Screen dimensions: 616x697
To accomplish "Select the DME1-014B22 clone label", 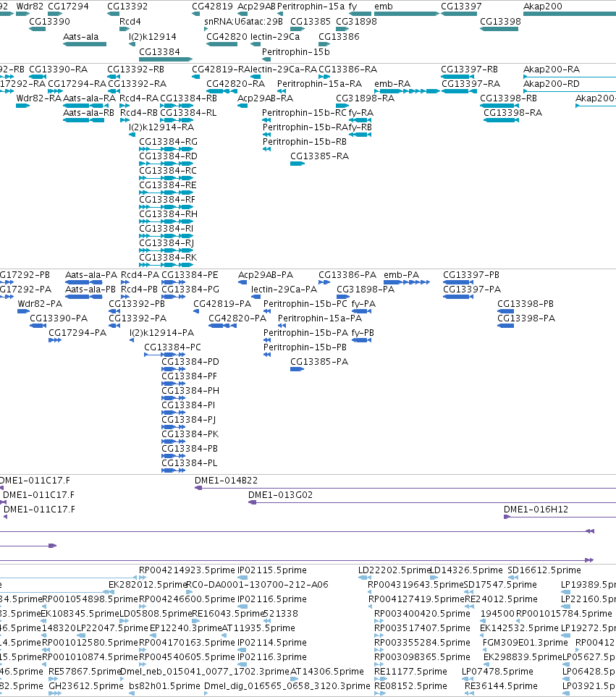I will coord(227,481).
